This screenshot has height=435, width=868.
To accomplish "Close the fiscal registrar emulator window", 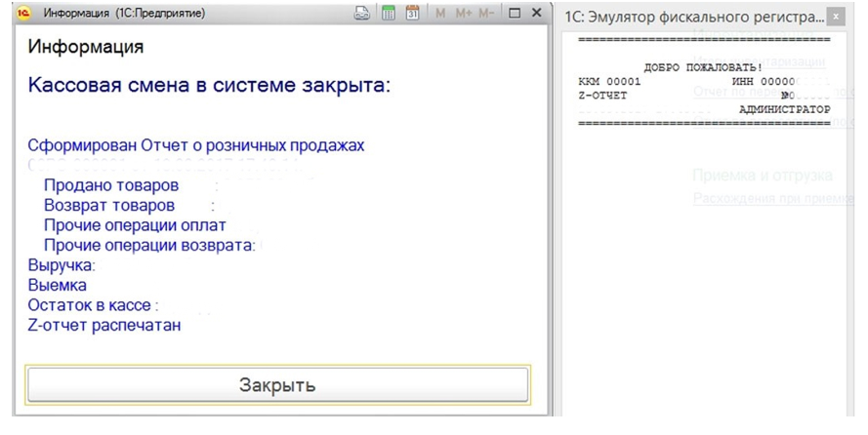I will (x=833, y=18).
